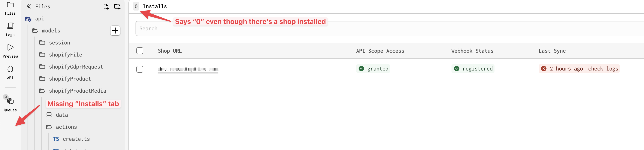644x150 pixels.
Task: Click the new file icon
Action: pos(106,7)
